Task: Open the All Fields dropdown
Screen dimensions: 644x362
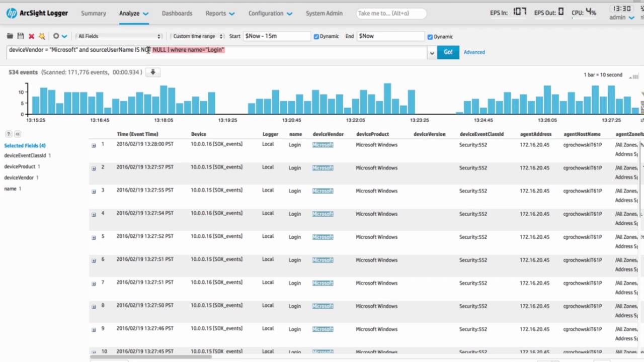Action: pos(119,36)
